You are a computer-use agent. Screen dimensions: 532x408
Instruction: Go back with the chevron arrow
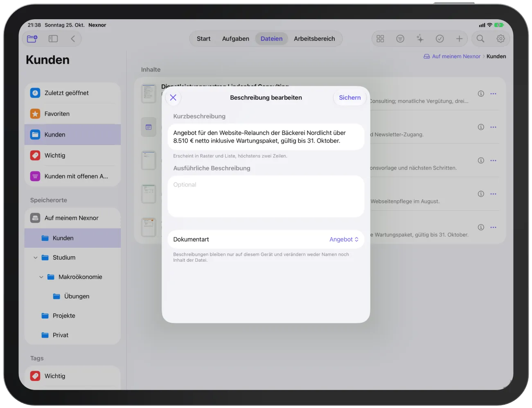coord(73,39)
